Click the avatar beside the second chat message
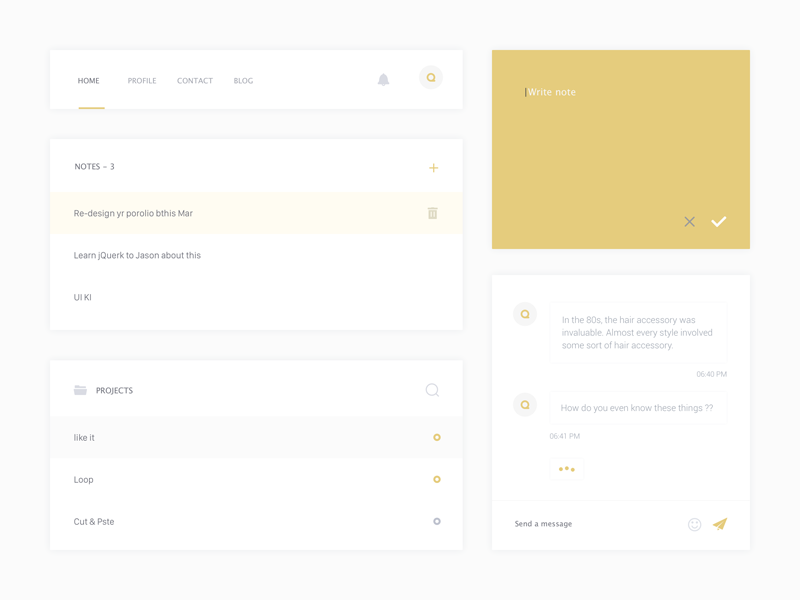This screenshot has height=600, width=800. 524,404
